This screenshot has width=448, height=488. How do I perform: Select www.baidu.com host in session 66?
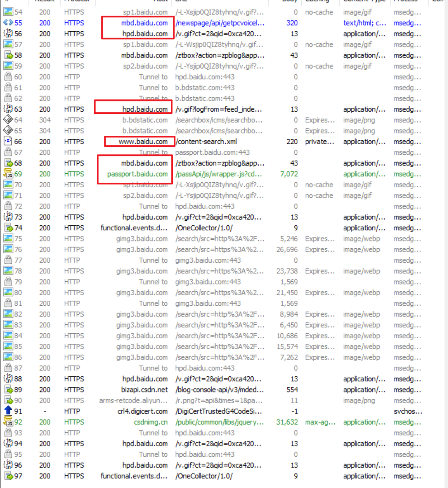point(143,142)
